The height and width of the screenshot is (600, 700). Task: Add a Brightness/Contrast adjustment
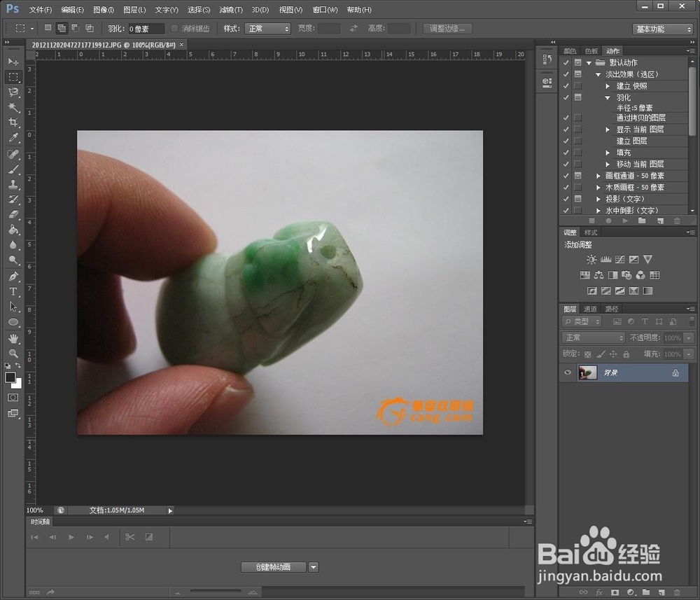coord(591,259)
